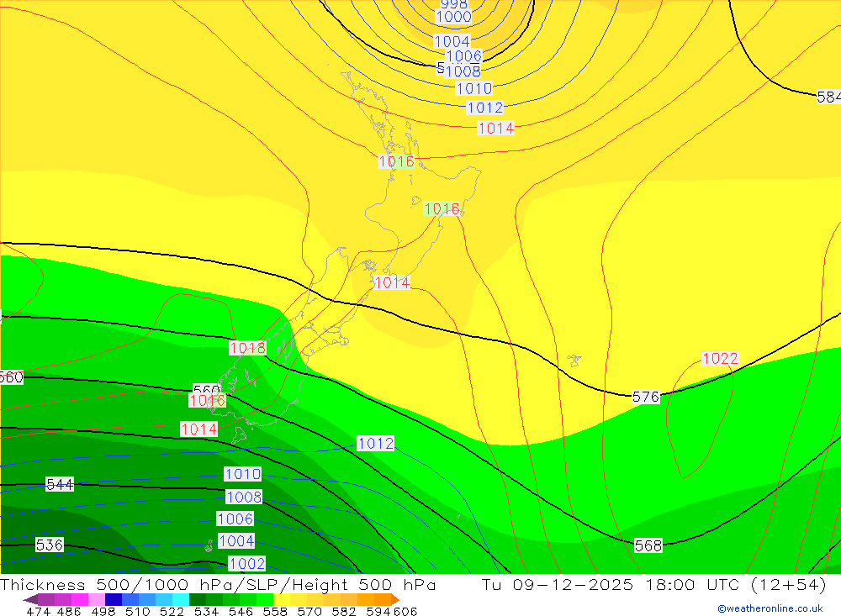Click the blue 1006 label just above 1004 in south
Screen dimensions: 841x616
(x=235, y=519)
